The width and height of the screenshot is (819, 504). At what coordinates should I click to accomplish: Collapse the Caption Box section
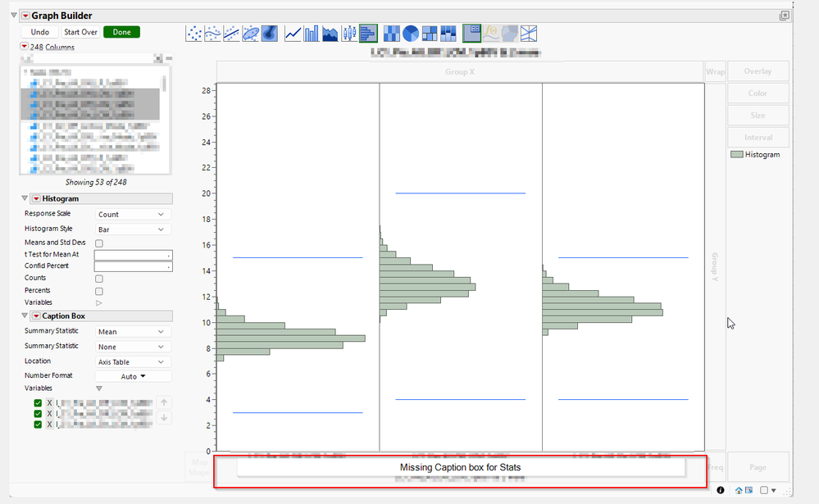(x=25, y=316)
